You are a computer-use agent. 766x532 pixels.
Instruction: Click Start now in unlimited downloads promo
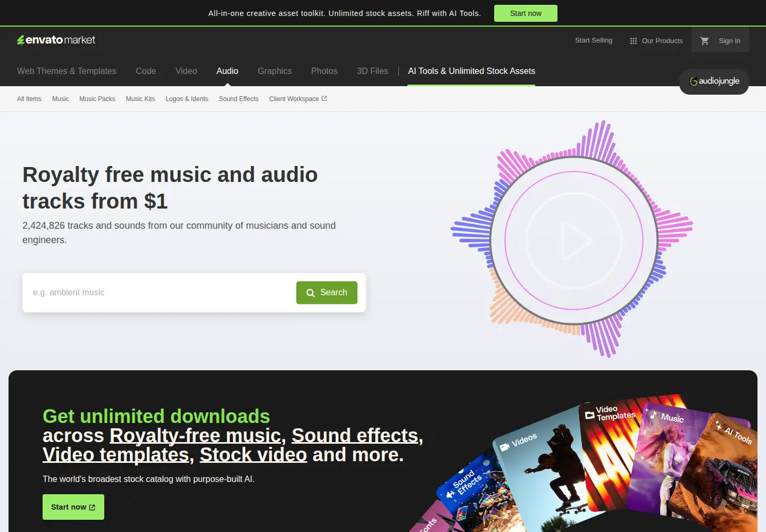[73, 507]
